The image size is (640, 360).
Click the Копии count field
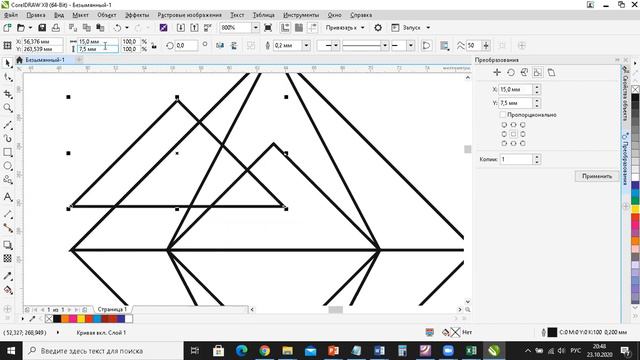[x=516, y=159]
